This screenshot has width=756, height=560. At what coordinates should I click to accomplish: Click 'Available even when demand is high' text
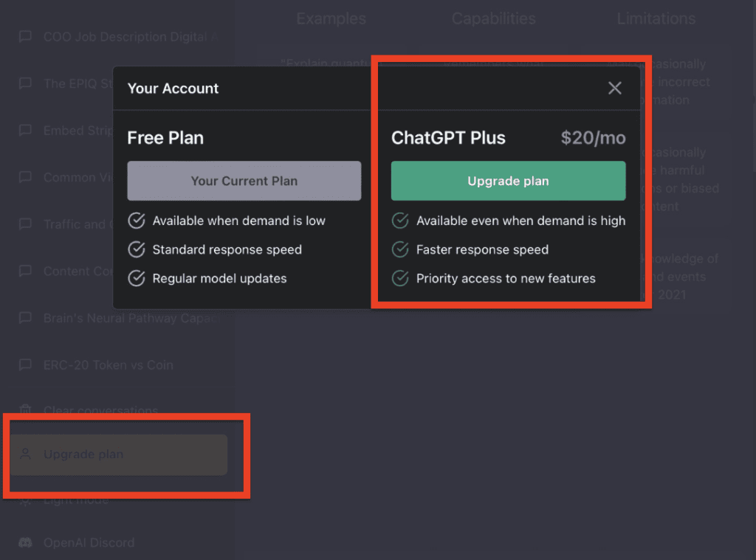(x=520, y=221)
